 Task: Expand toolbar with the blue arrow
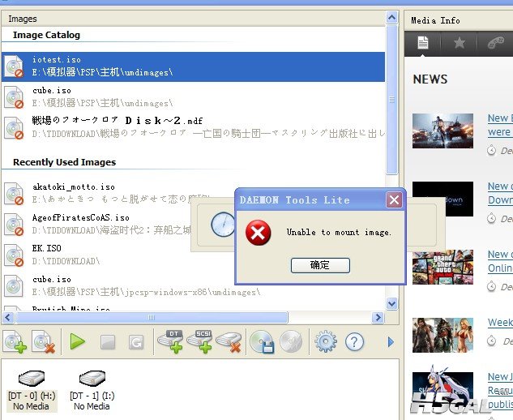390,342
